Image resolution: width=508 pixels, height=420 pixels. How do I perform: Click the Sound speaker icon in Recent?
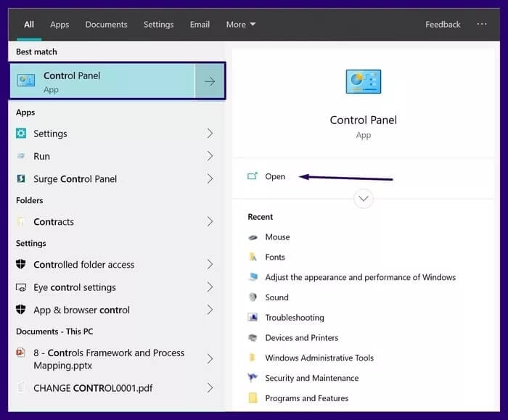pyautogui.click(x=253, y=297)
